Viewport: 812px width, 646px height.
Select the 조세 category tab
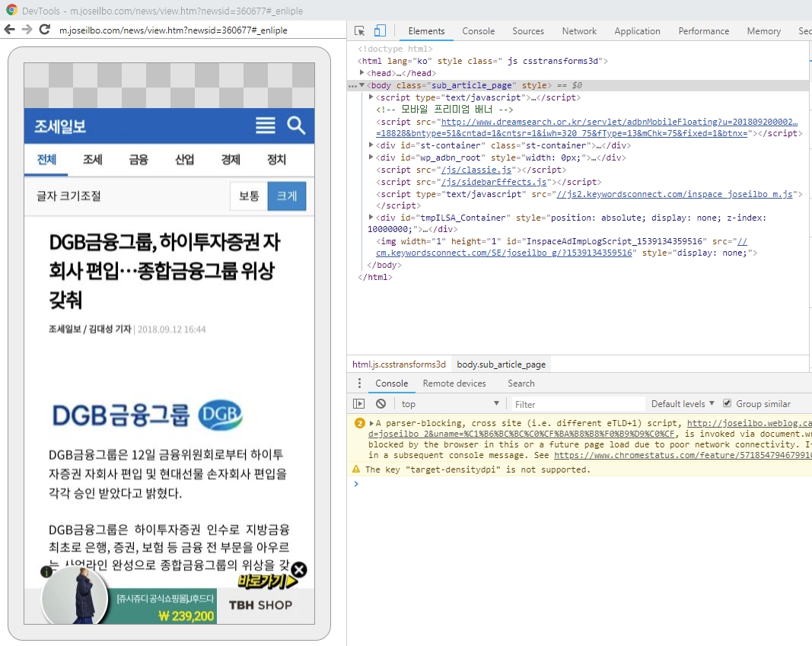pos(93,160)
